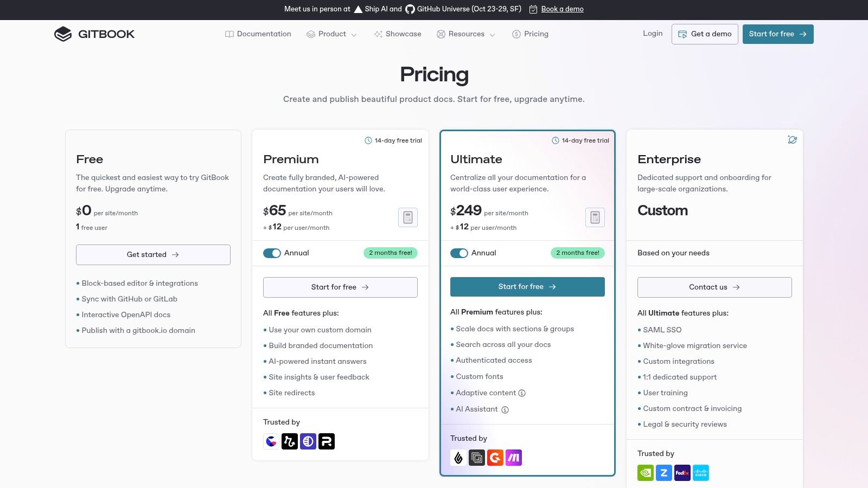Go to the Pricing nav item
Viewport: 868px width, 488px height.
tap(530, 34)
